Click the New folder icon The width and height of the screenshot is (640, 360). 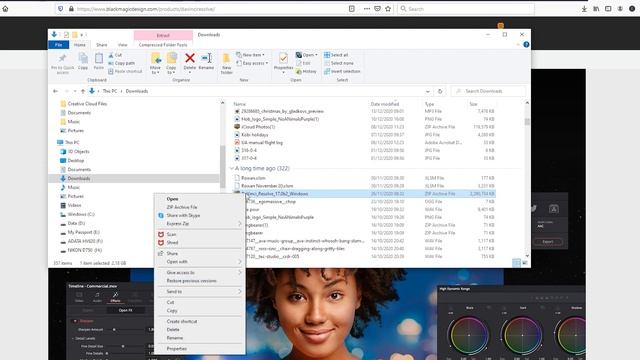point(227,59)
